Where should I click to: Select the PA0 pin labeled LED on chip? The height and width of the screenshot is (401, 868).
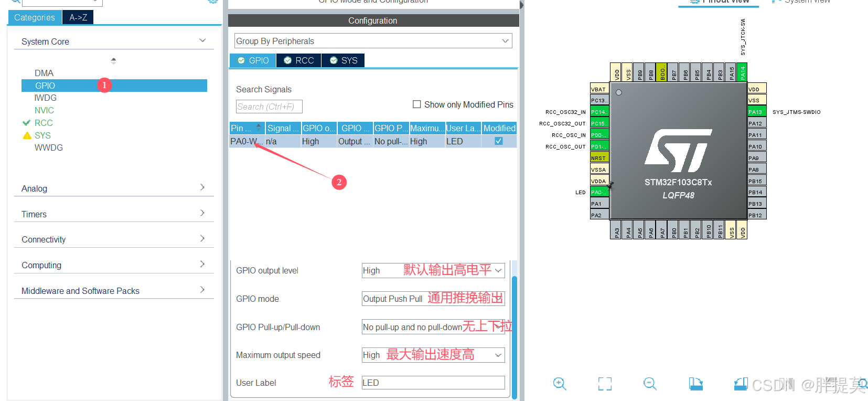pos(599,192)
